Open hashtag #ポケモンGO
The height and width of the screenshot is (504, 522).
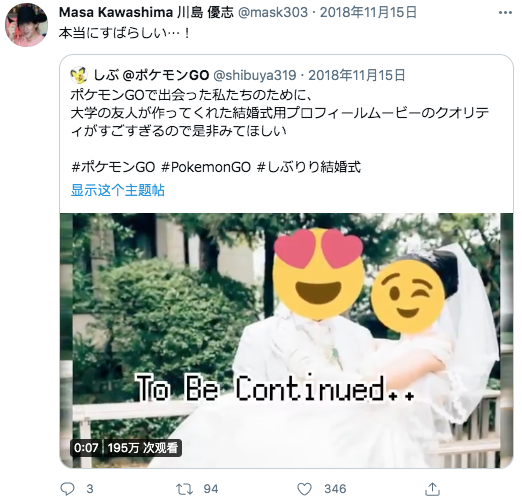(113, 167)
